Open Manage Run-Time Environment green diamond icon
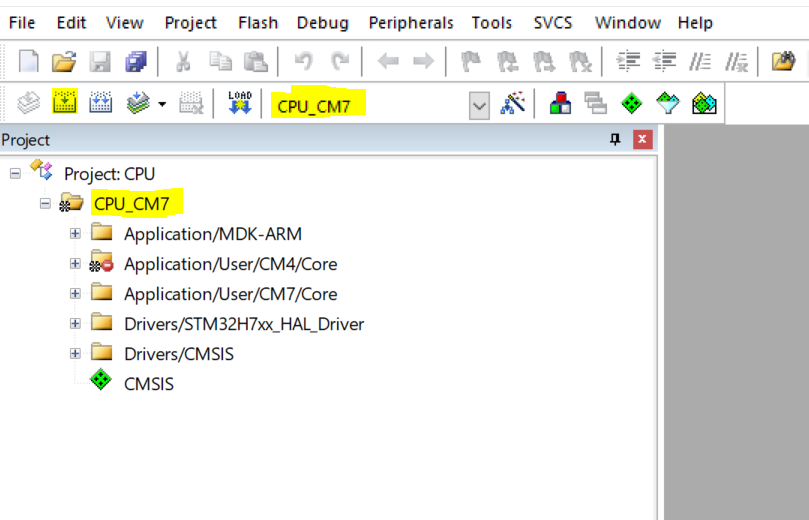Image resolution: width=809 pixels, height=520 pixels. click(x=632, y=102)
